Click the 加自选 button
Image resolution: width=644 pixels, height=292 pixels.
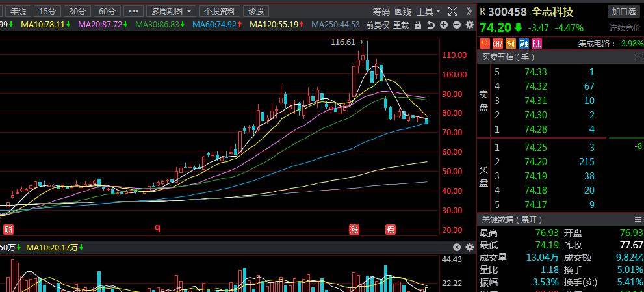623,11
